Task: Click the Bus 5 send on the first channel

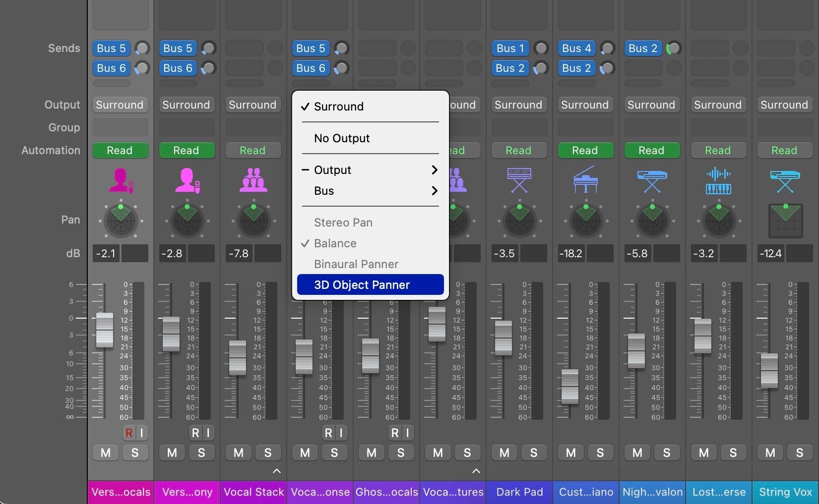Action: pyautogui.click(x=111, y=48)
